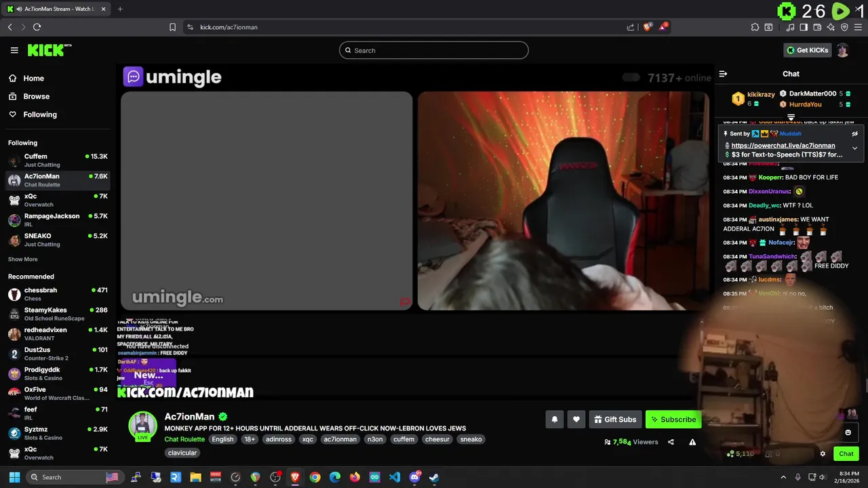Show hidden system tray icons
This screenshot has height=488, width=868.
(x=783, y=477)
